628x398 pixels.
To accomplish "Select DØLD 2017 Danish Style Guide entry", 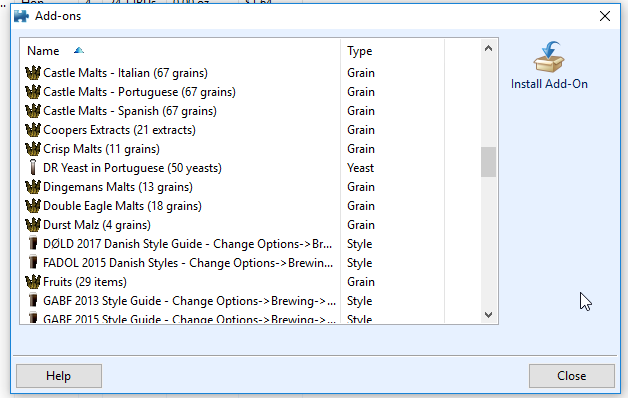I will coord(187,244).
